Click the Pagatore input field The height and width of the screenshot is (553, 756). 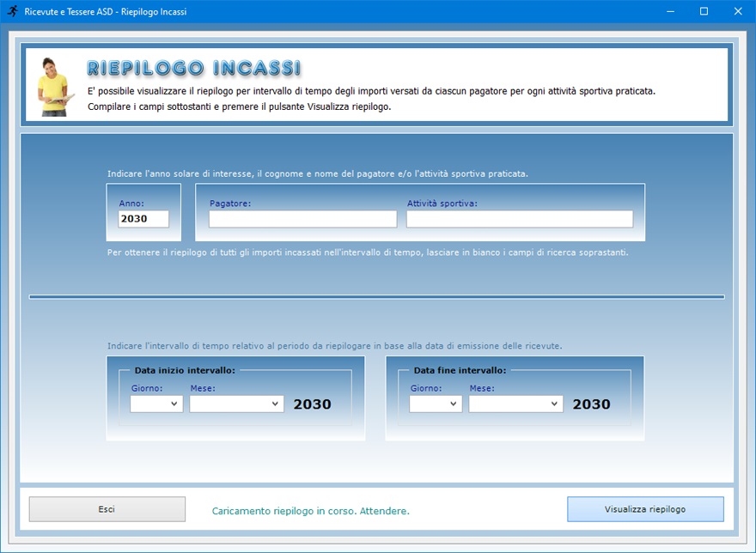pos(302,219)
